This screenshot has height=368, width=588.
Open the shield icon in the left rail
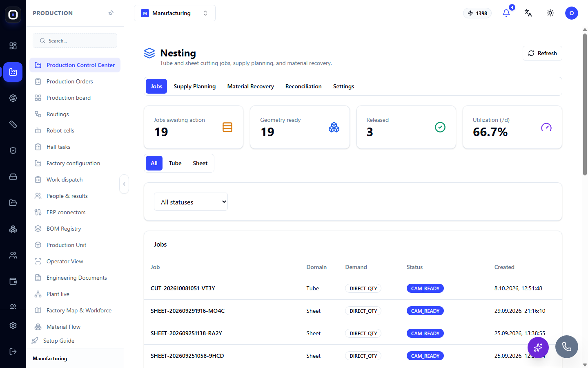(x=13, y=150)
